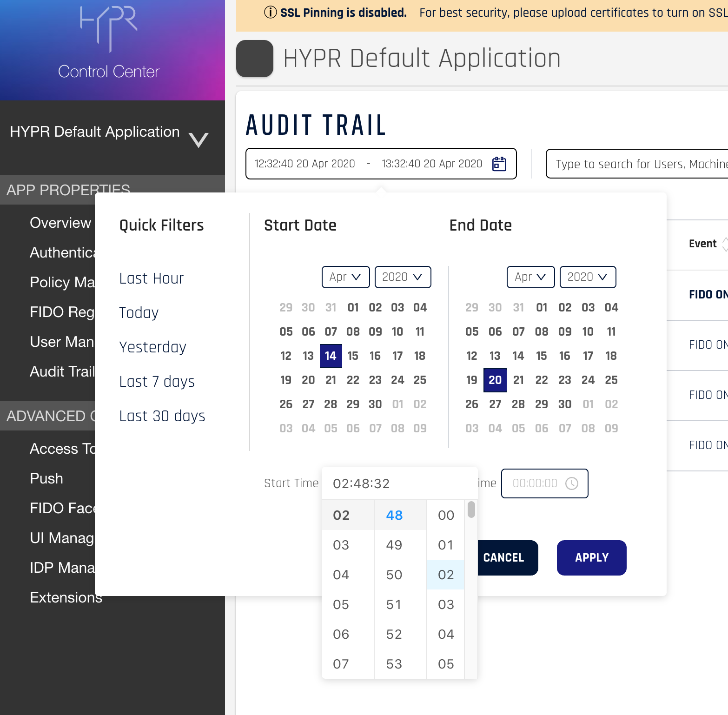Click the Start Time 02:48:32 input field
The image size is (728, 715).
pos(399,483)
